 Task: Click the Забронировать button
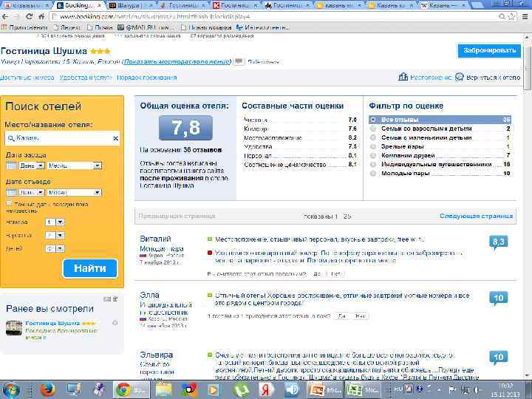click(489, 50)
